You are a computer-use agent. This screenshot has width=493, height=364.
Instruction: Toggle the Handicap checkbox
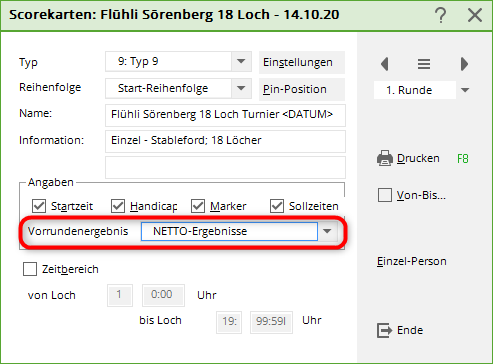click(118, 206)
